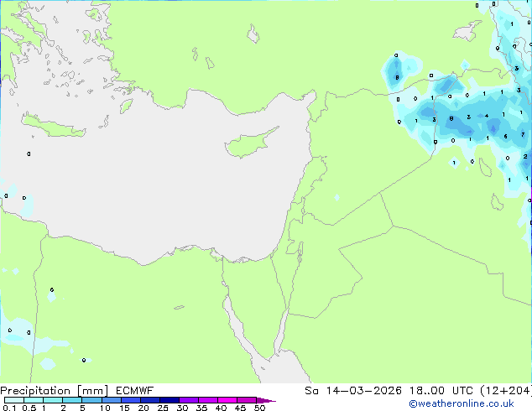The width and height of the screenshot is (532, 411).
Task: Click the 0.1–0.5 mm legend color box
Action: (14, 400)
